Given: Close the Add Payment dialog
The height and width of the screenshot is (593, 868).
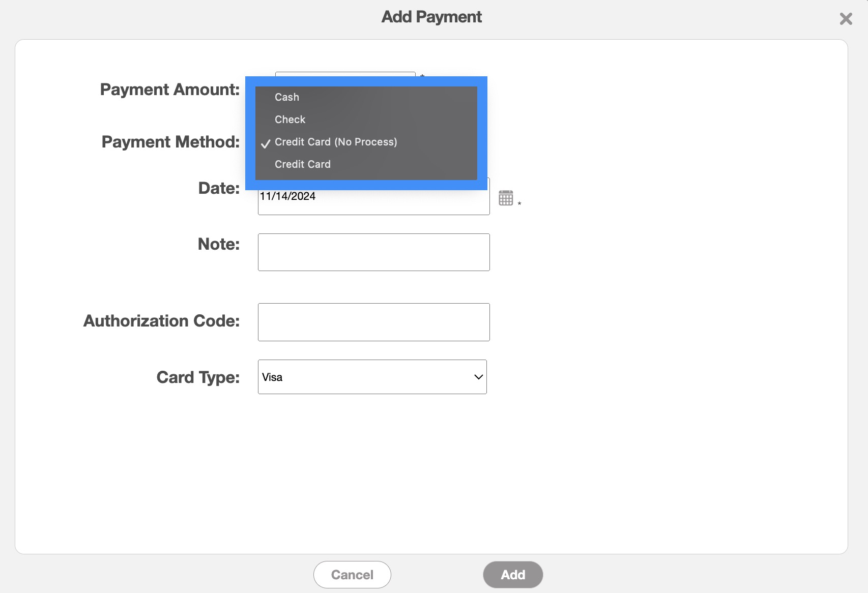Looking at the screenshot, I should (846, 19).
